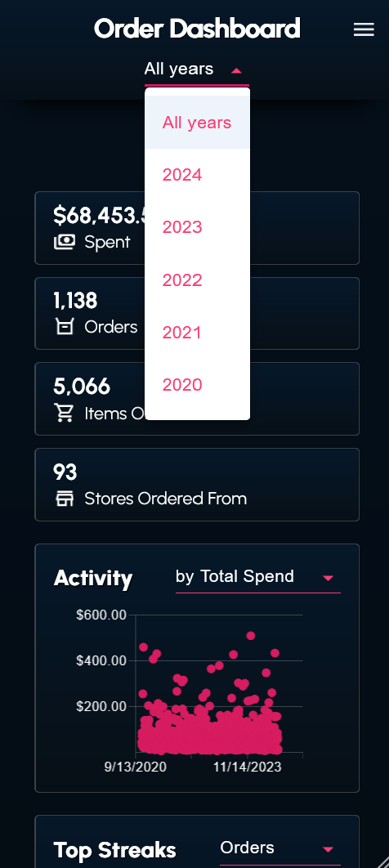Collapse the All years dropdown arrow
This screenshot has width=389, height=868.
tap(236, 71)
